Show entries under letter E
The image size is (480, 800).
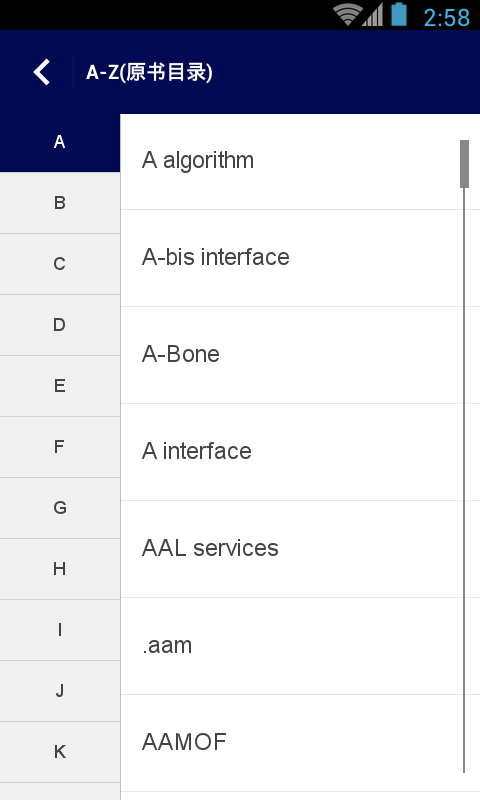coord(60,386)
